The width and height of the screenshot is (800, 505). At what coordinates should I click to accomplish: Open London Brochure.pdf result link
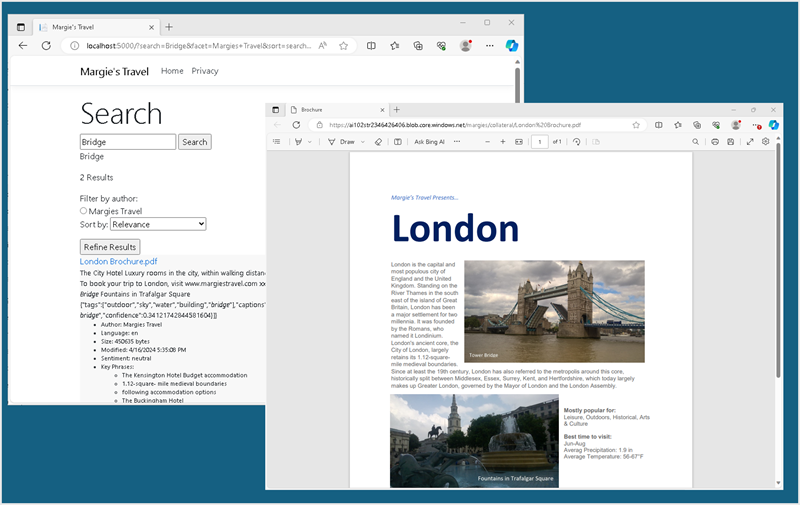[x=118, y=261]
